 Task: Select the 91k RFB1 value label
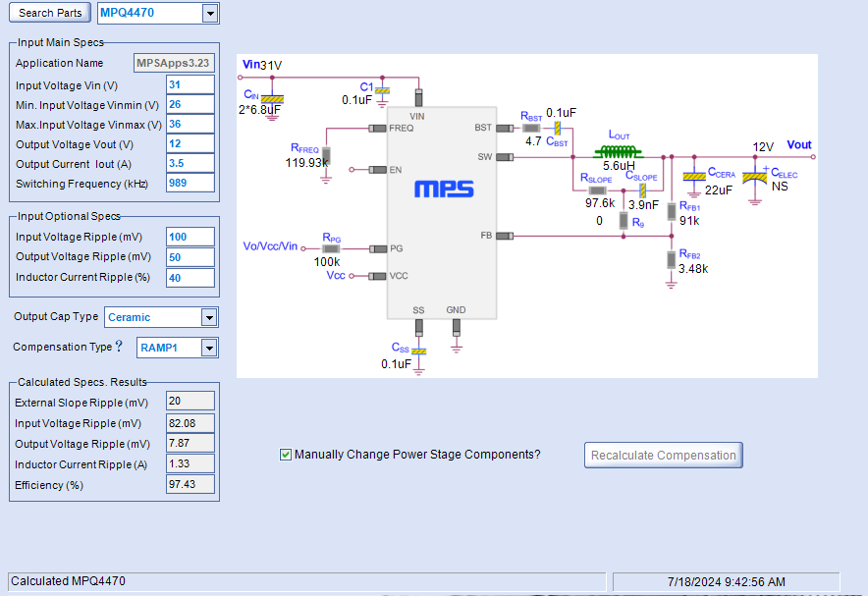689,221
